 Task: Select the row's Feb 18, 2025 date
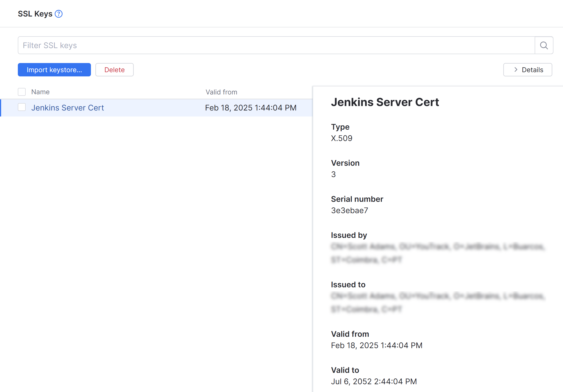(x=251, y=108)
